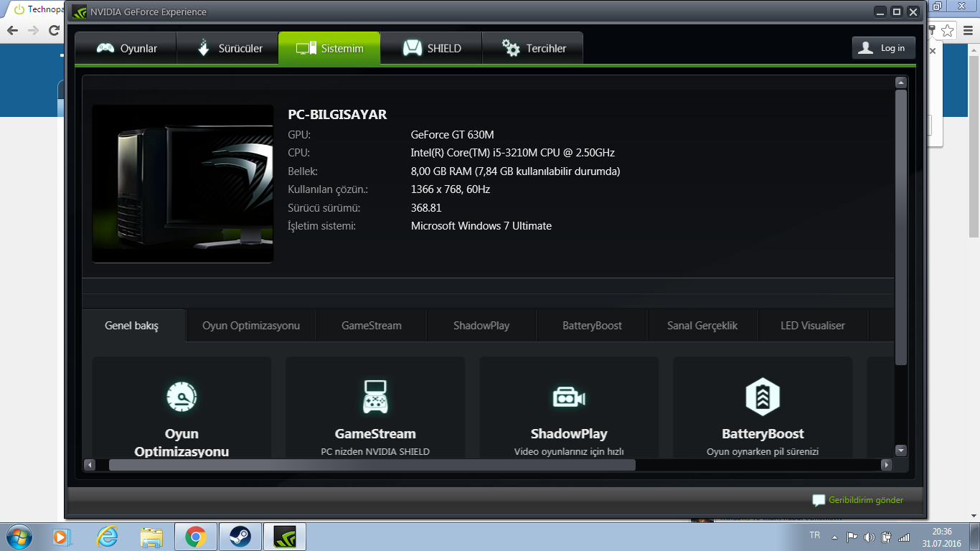Click the BatteryBoost card title

pos(763,434)
